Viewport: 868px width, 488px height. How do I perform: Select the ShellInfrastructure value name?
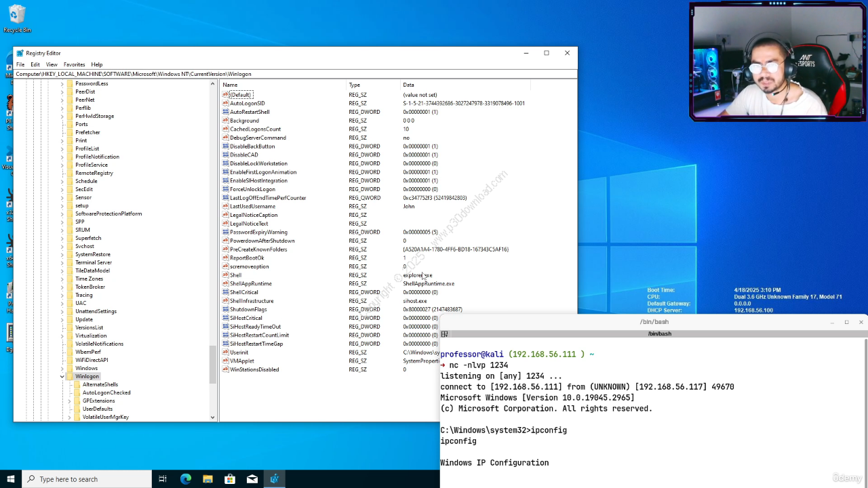(x=252, y=301)
